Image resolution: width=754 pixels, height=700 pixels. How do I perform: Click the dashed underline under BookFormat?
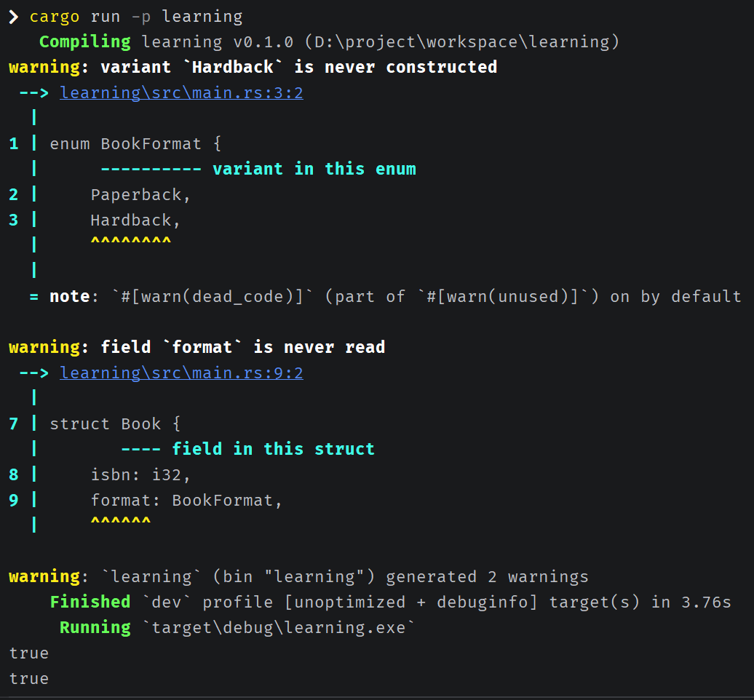pos(151,170)
